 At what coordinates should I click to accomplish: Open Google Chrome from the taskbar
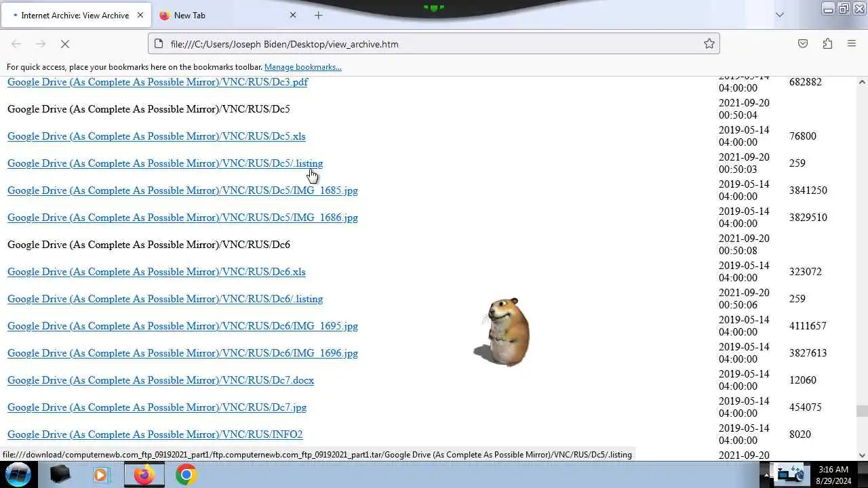(186, 474)
